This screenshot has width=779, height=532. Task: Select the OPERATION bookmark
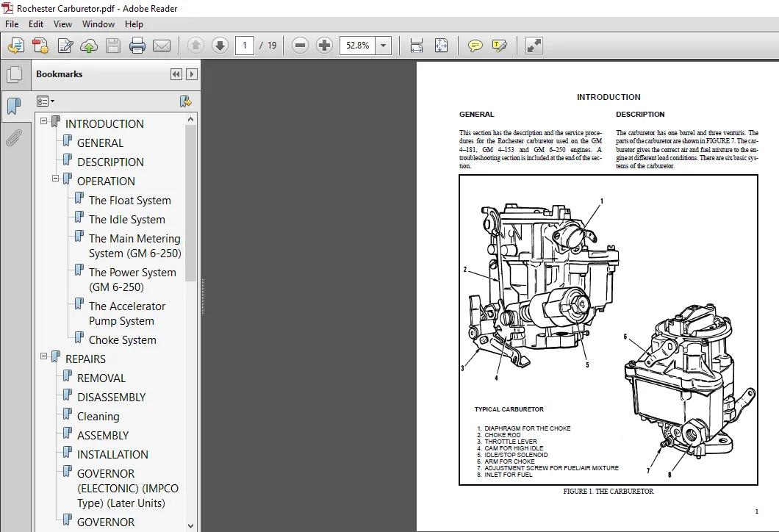[x=106, y=181]
